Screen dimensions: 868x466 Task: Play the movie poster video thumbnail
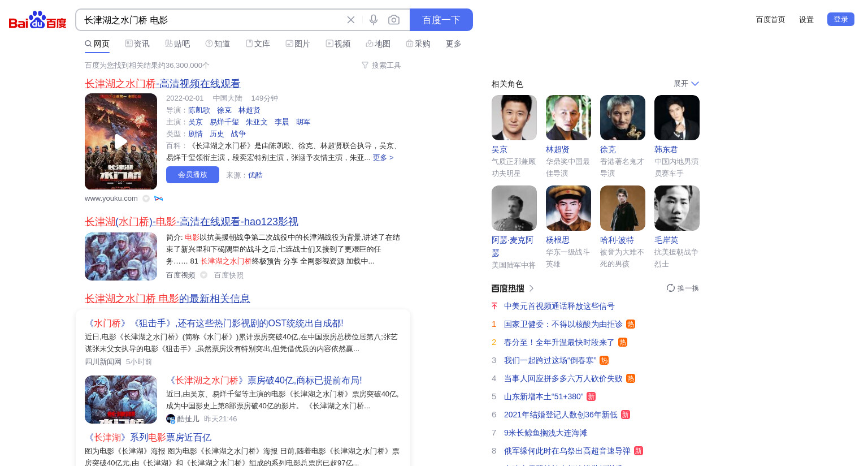pos(121,141)
